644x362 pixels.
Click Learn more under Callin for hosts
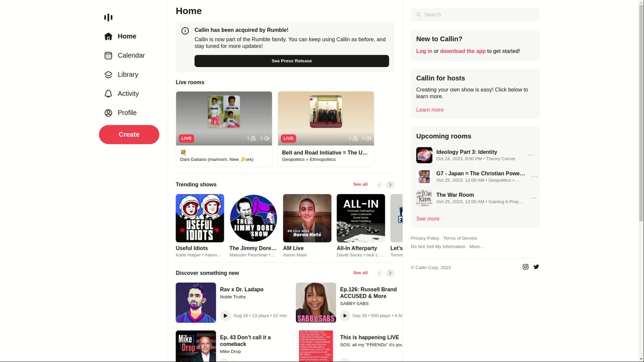430,110
